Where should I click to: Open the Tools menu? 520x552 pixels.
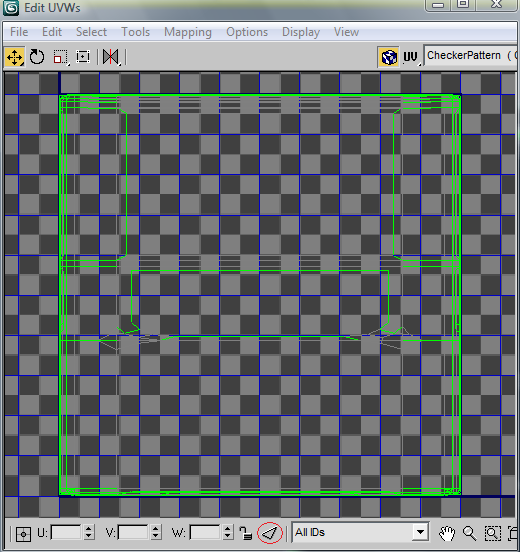[x=136, y=32]
